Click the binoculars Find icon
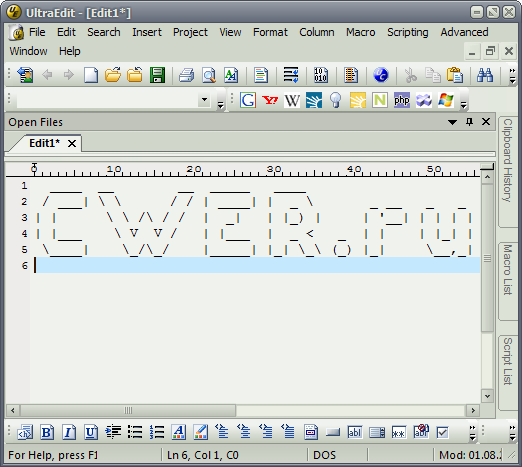522x467 pixels. tap(485, 75)
